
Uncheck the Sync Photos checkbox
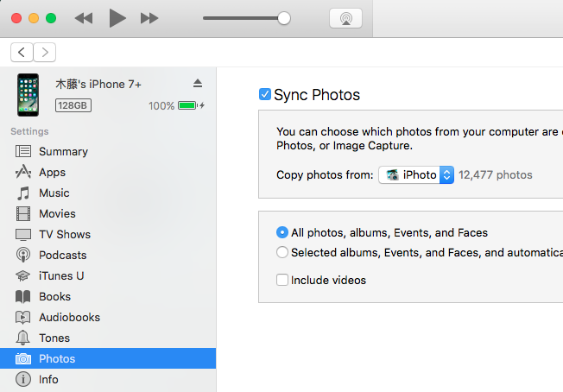[265, 94]
